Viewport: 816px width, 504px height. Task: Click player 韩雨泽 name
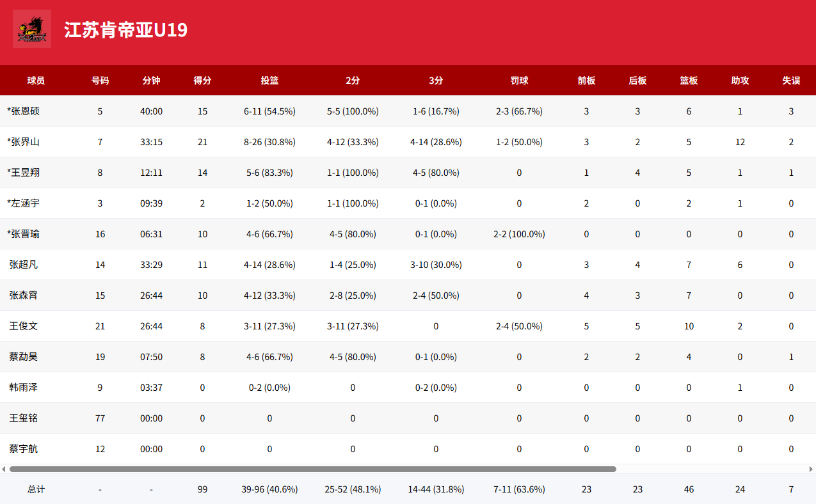24,388
